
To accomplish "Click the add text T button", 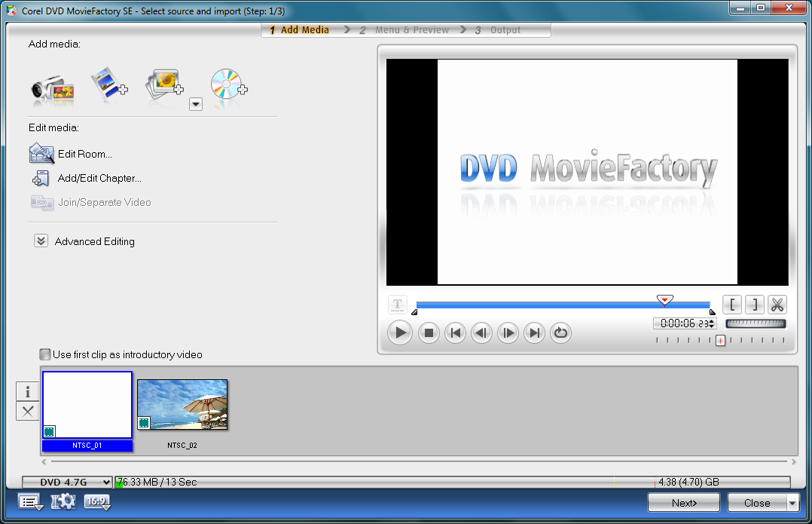I will coord(398,305).
